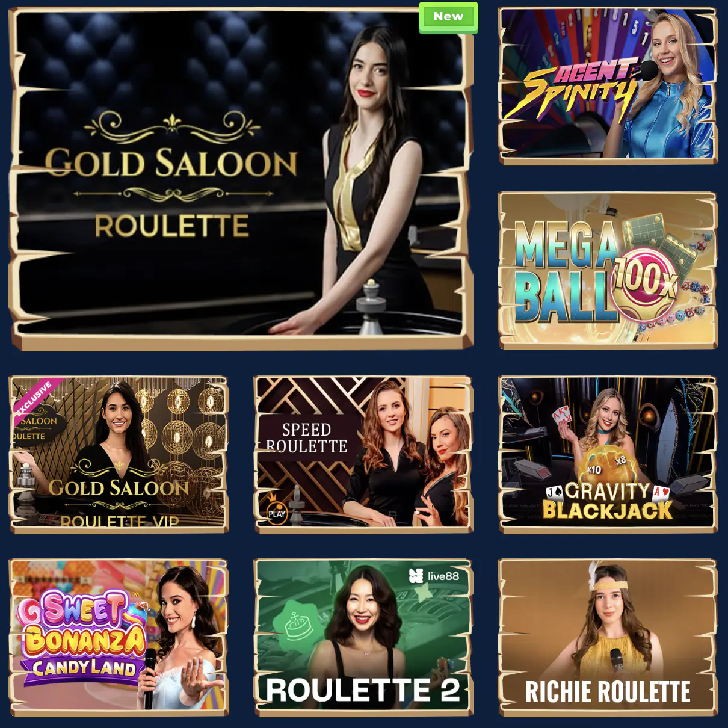Screen dimensions: 728x728
Task: Open the large Gold Saloon Roulette game
Action: (x=241, y=178)
